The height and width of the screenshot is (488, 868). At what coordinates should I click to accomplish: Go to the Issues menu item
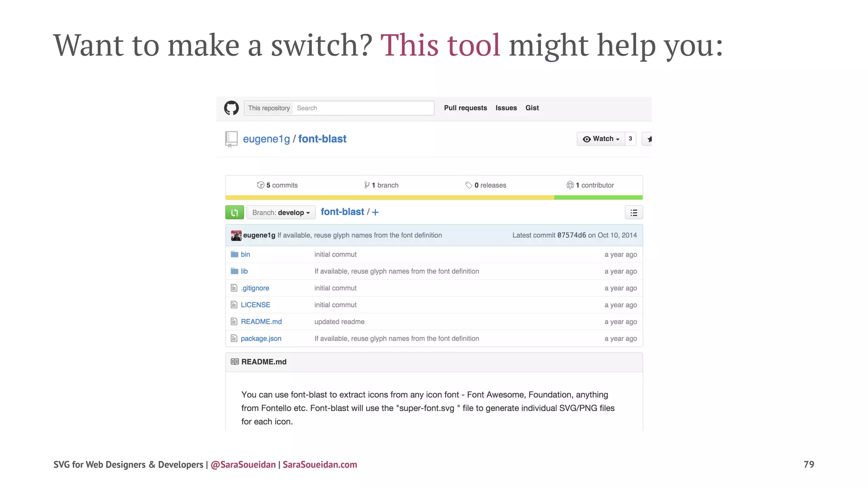[506, 108]
